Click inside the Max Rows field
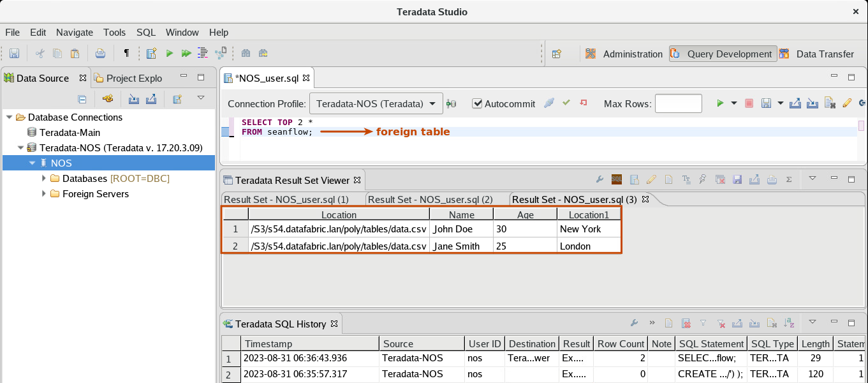This screenshot has height=383, width=868. (678, 103)
